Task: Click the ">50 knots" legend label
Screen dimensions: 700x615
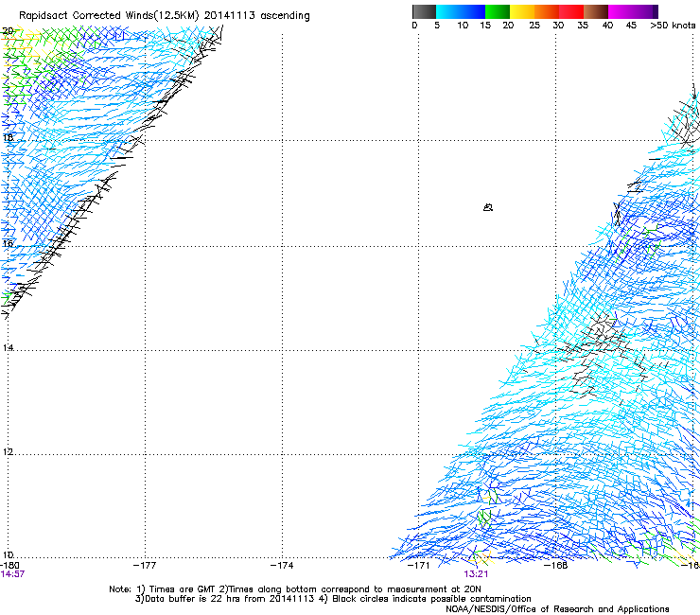Action: pyautogui.click(x=673, y=26)
